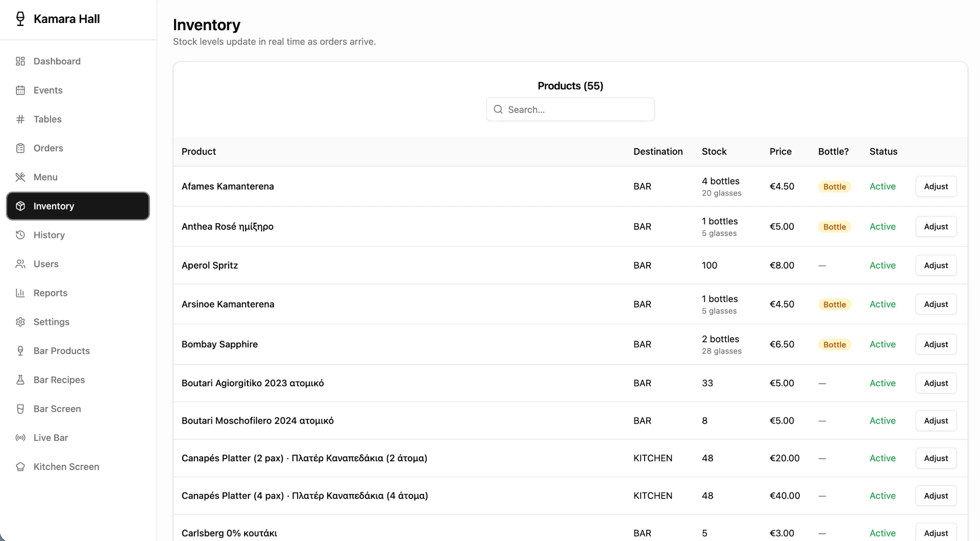Open Settings from the sidebar

coord(78,322)
